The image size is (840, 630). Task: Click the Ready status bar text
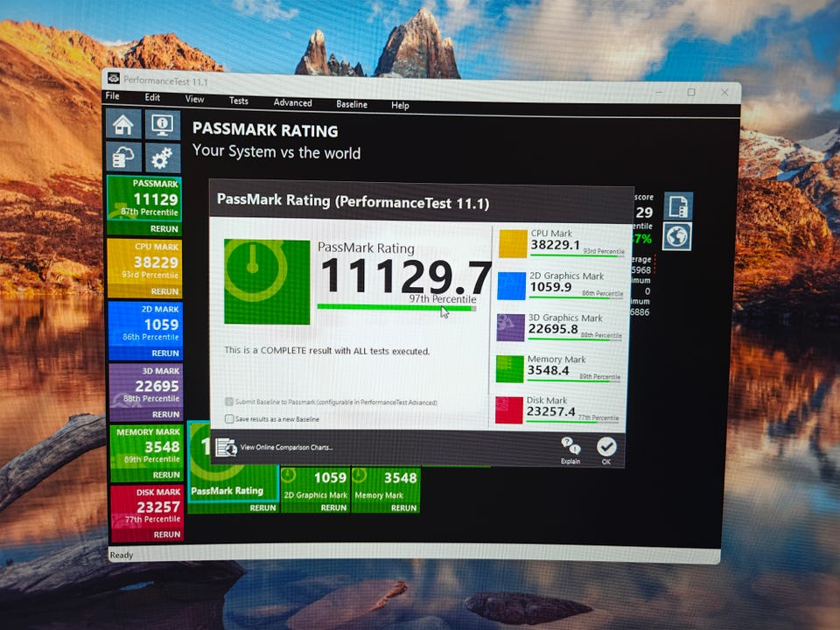coord(121,555)
